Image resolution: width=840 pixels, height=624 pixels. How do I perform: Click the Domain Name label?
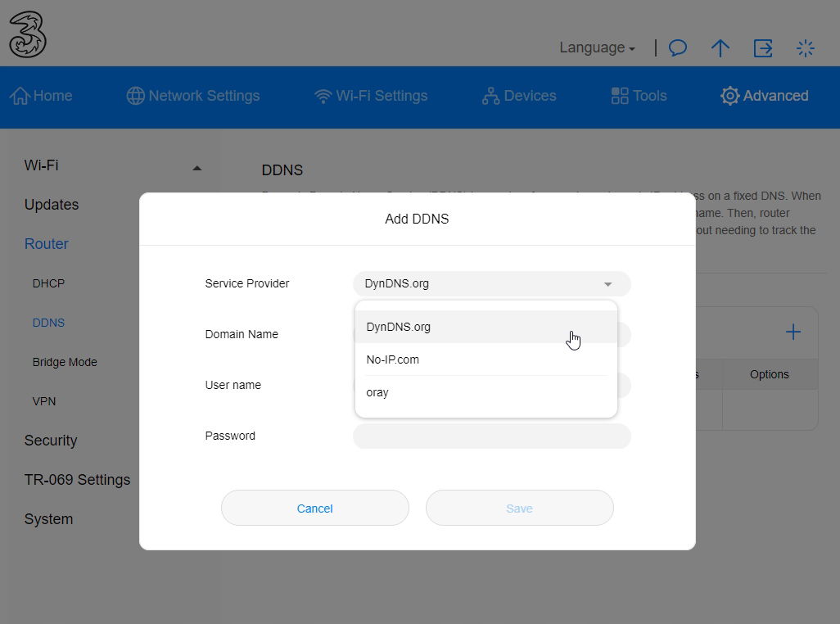tap(242, 334)
